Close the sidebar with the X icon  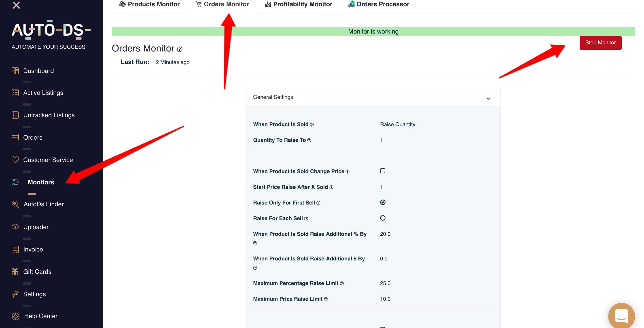coord(16,5)
